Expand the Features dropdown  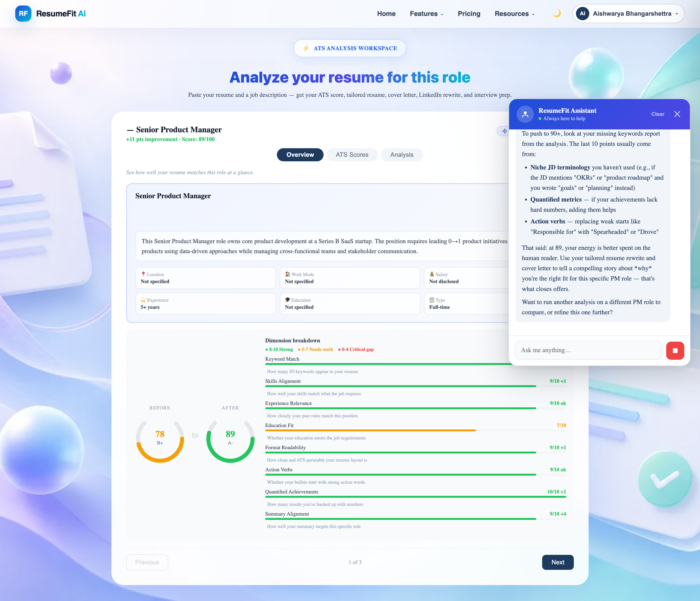click(x=426, y=14)
